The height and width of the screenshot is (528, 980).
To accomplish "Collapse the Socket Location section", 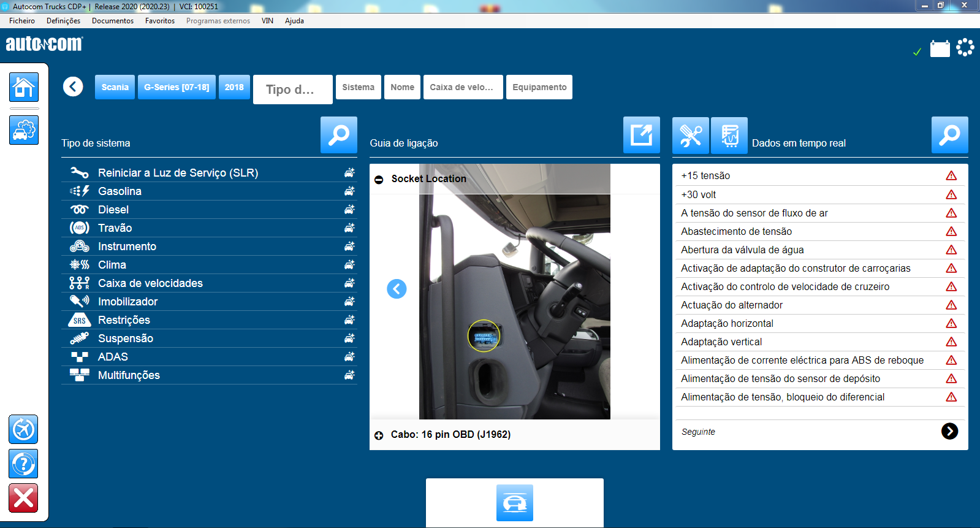I will (x=379, y=179).
